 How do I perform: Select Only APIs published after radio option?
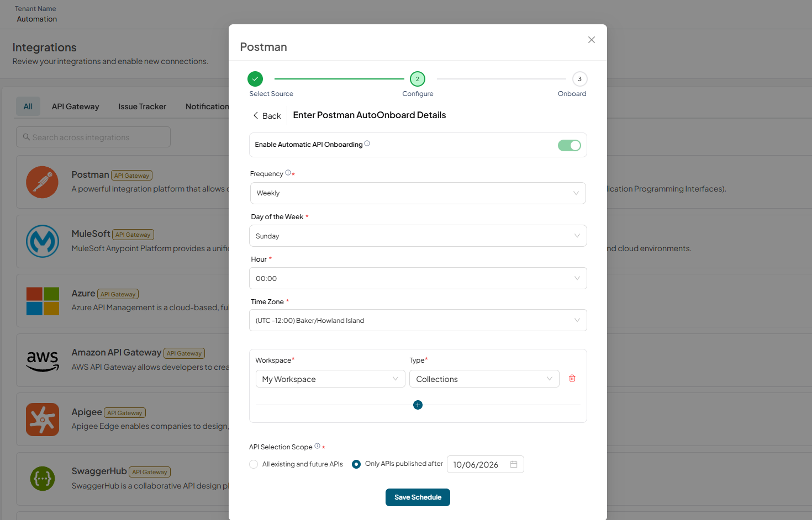click(356, 464)
